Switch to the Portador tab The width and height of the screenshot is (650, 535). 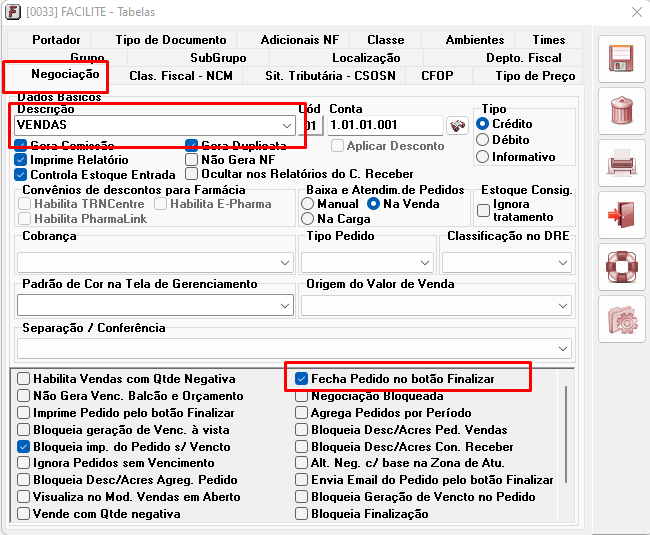pyautogui.click(x=56, y=40)
